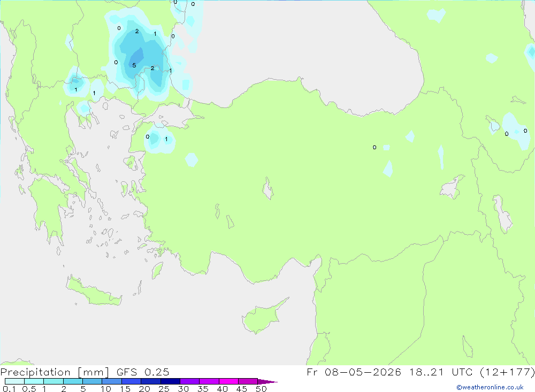Screen dimensions: 535x392
Task: Select the 20–25 mm dark blue swatch
Action: pos(151,381)
